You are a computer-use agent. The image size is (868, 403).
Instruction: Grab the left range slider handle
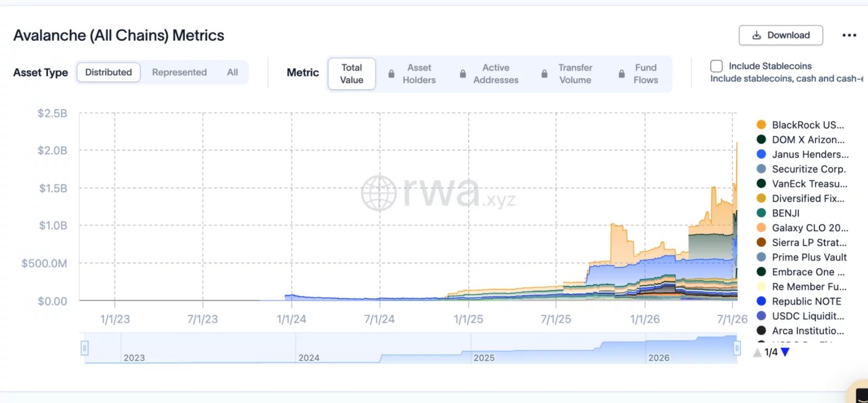click(x=85, y=348)
